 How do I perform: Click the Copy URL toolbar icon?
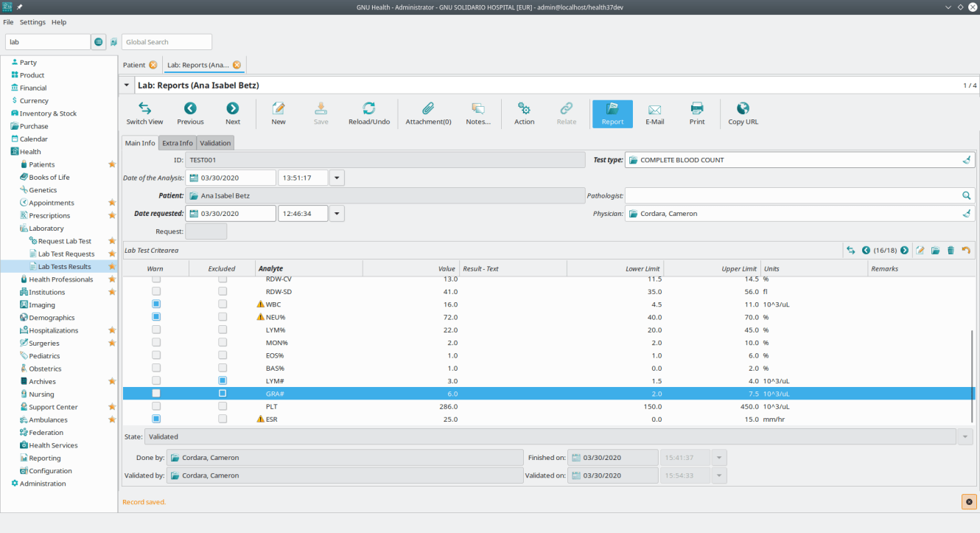point(742,113)
